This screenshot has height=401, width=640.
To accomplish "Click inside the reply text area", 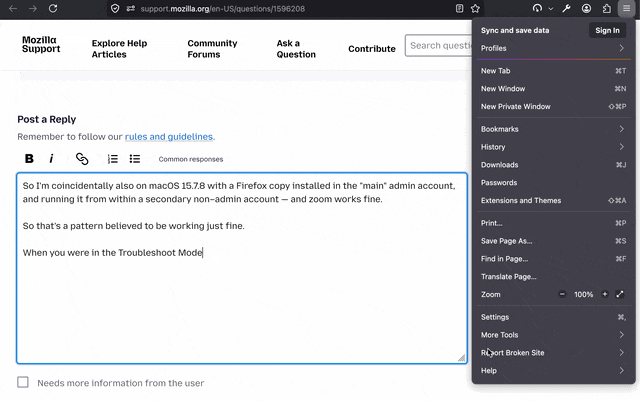I will tap(242, 268).
